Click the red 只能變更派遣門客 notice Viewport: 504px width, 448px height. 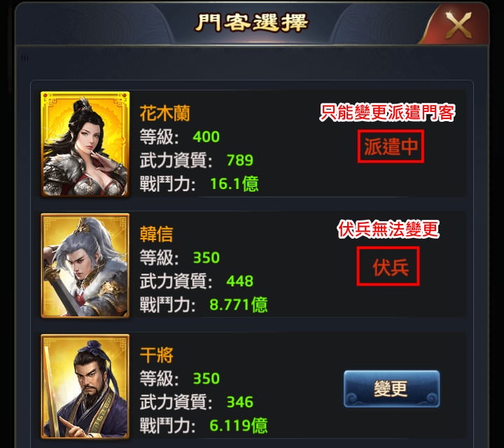click(388, 113)
